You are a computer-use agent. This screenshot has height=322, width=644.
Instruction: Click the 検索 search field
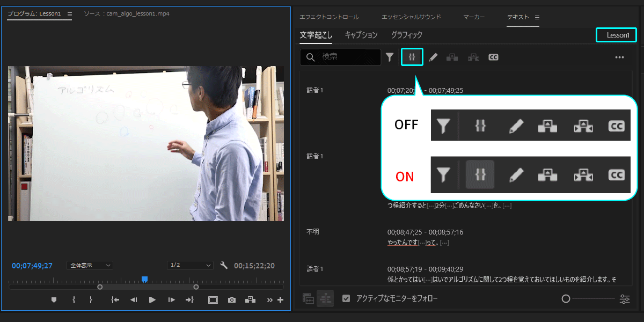click(340, 57)
